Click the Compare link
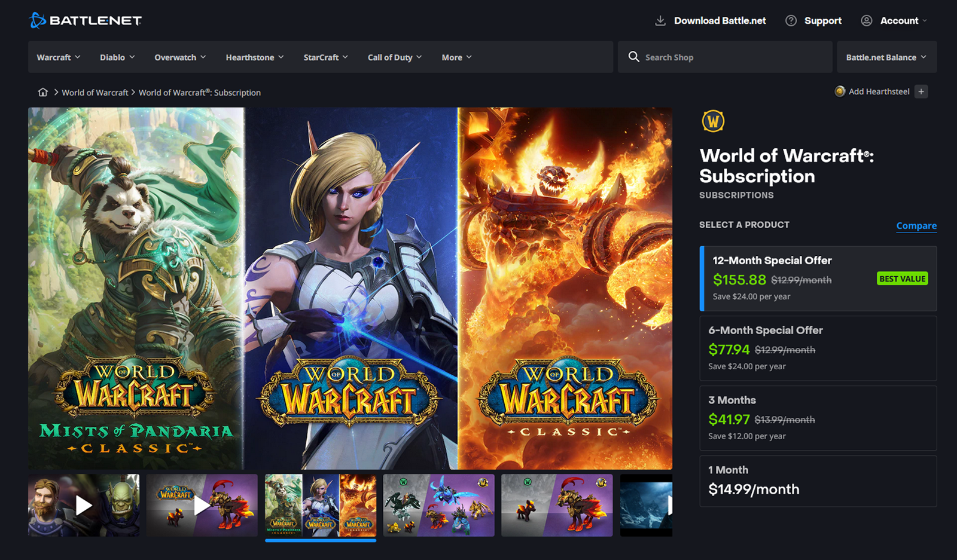The image size is (957, 560). [916, 226]
